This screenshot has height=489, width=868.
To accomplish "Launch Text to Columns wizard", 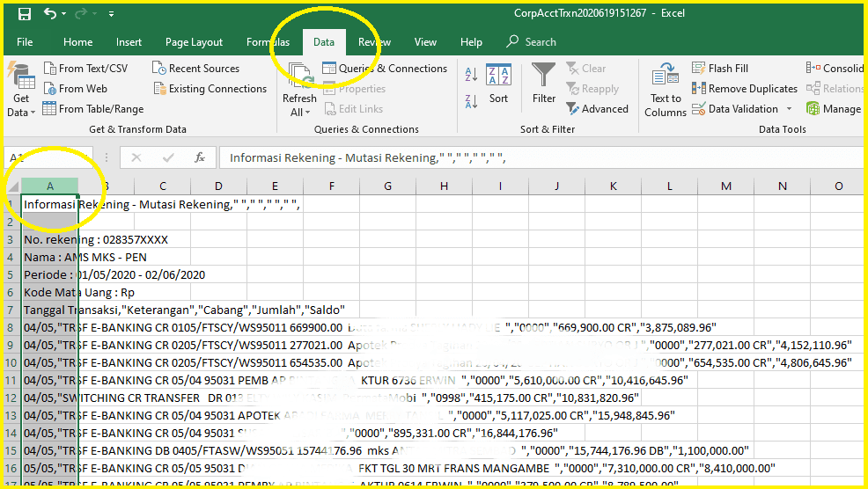I will pyautogui.click(x=666, y=90).
